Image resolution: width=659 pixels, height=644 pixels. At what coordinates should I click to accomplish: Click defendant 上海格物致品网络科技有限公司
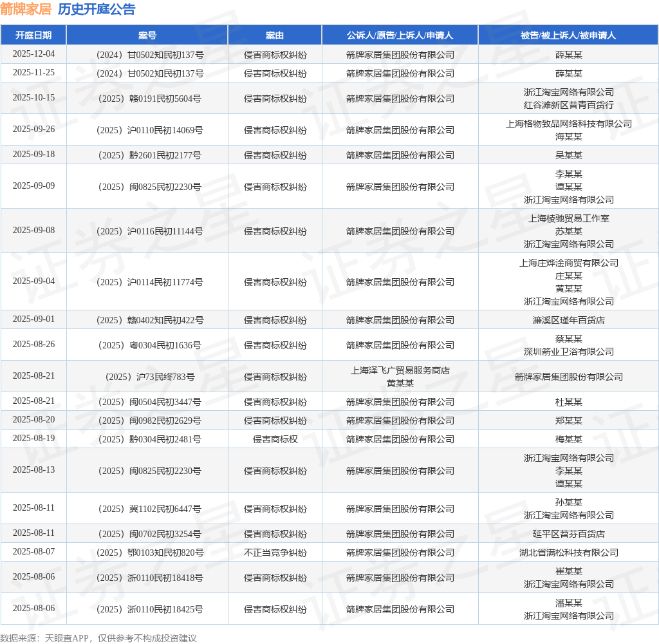pyautogui.click(x=568, y=124)
